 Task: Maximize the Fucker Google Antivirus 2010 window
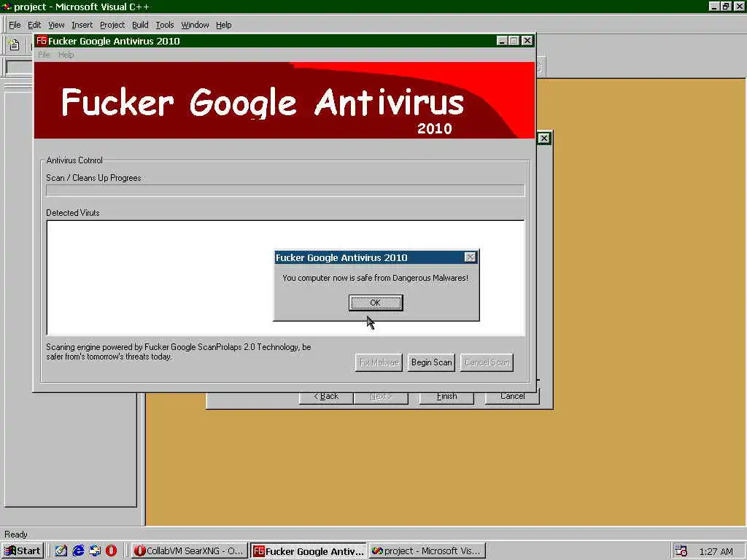point(514,41)
